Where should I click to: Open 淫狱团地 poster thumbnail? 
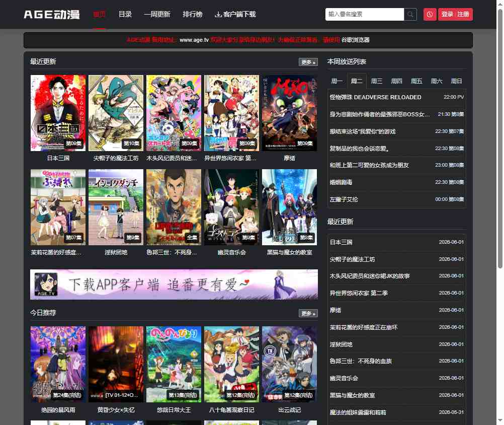tap(116, 207)
